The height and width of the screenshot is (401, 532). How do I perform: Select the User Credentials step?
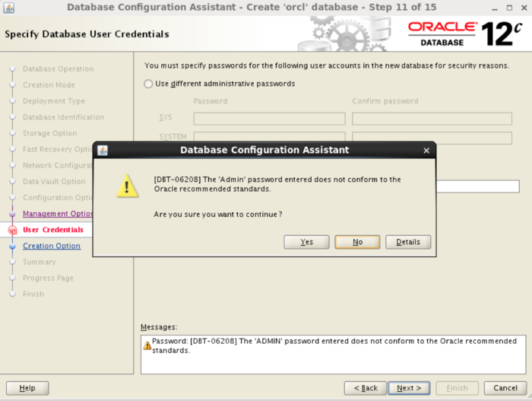53,230
